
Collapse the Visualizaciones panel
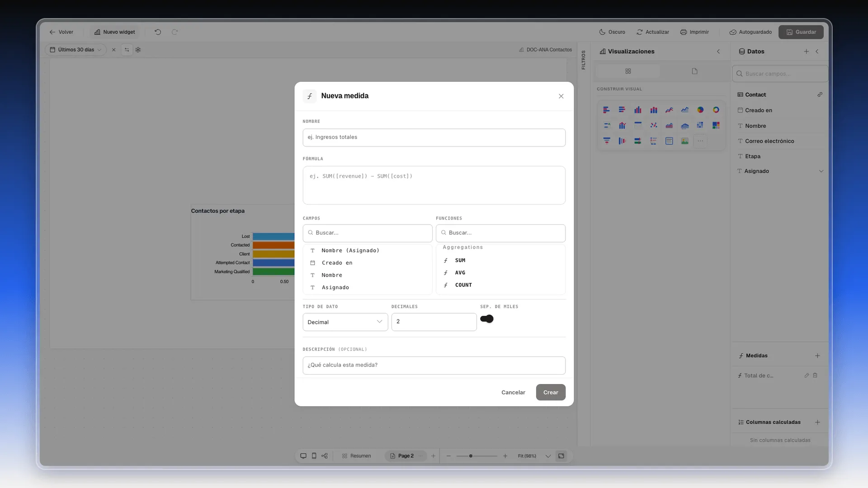point(718,52)
